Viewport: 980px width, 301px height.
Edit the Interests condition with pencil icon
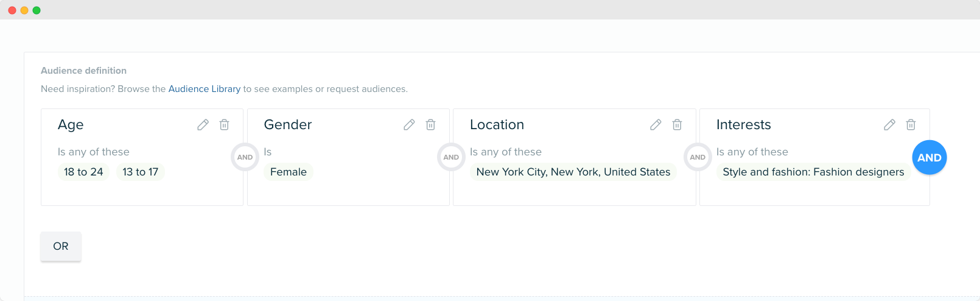889,125
